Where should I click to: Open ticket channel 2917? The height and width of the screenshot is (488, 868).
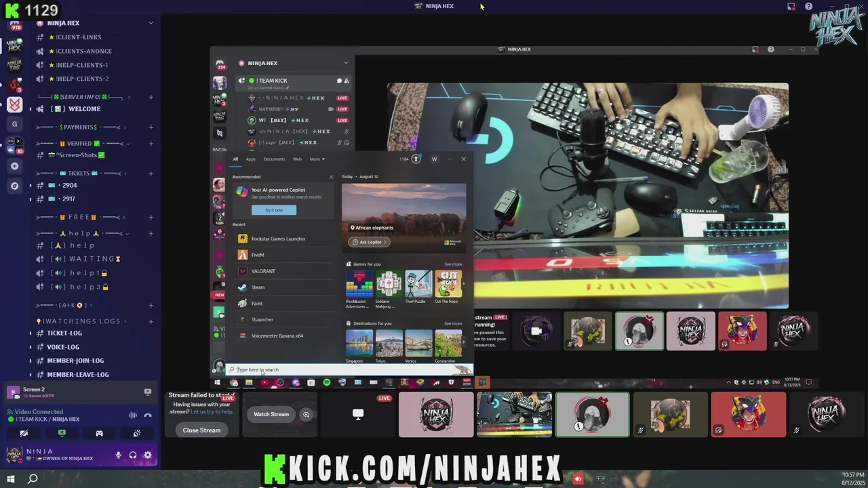click(x=68, y=199)
